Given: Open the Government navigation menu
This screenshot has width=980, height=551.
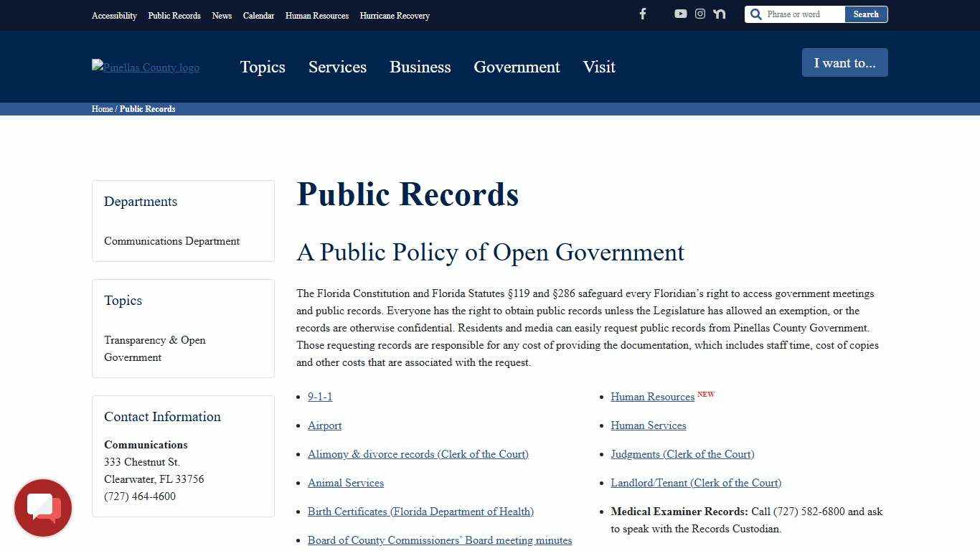Looking at the screenshot, I should pos(516,67).
